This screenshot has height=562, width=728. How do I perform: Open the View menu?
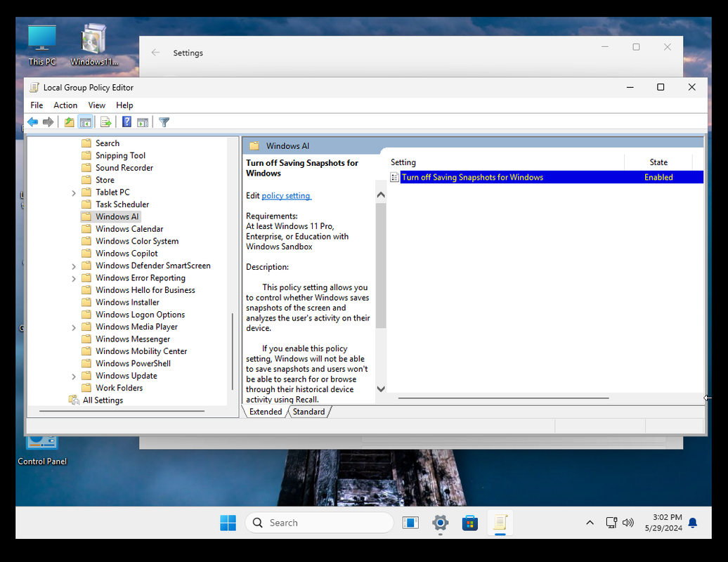[96, 105]
